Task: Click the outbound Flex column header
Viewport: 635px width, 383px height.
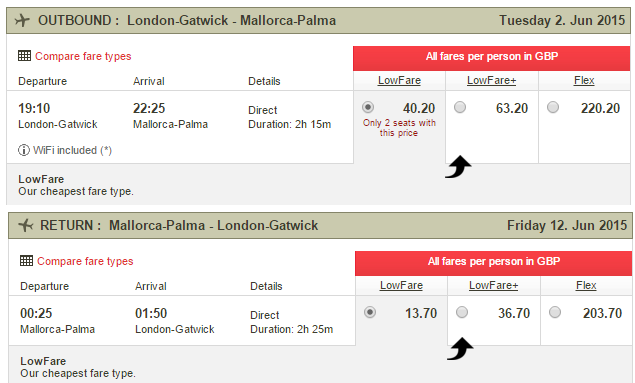Action: pyautogui.click(x=584, y=81)
